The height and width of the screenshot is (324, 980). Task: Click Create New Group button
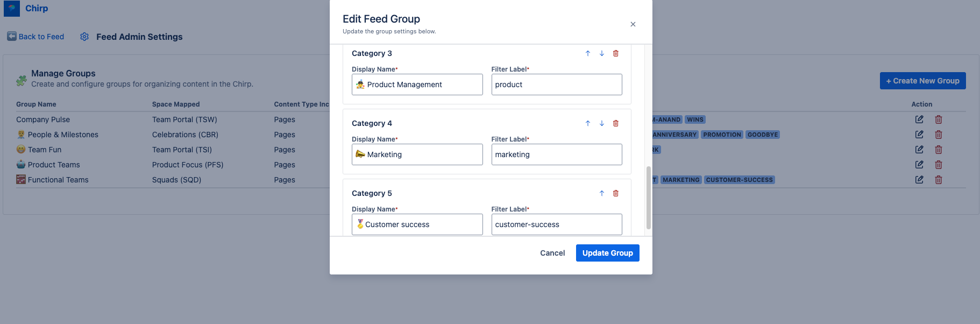[923, 81]
